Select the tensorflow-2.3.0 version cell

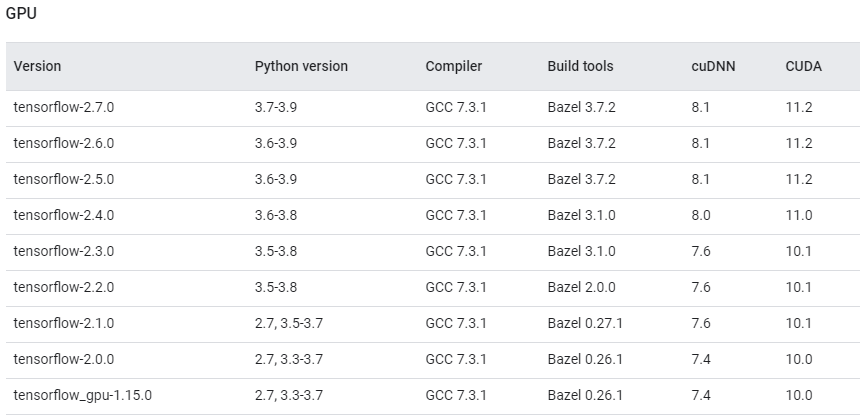point(64,251)
